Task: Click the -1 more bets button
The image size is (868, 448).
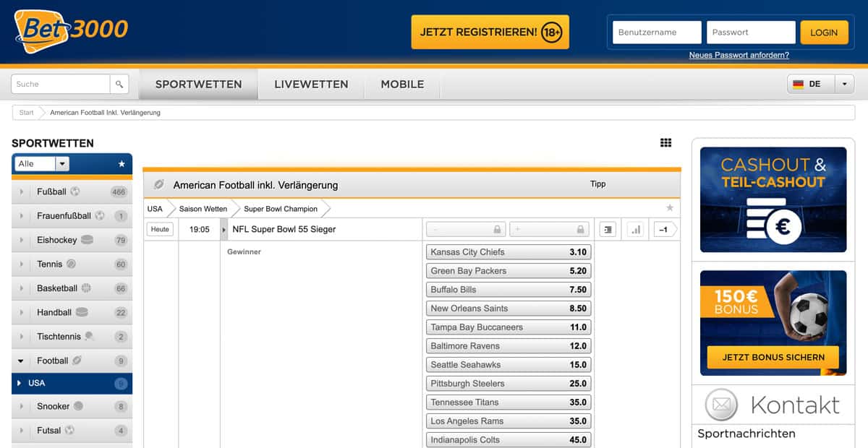Action: tap(665, 229)
